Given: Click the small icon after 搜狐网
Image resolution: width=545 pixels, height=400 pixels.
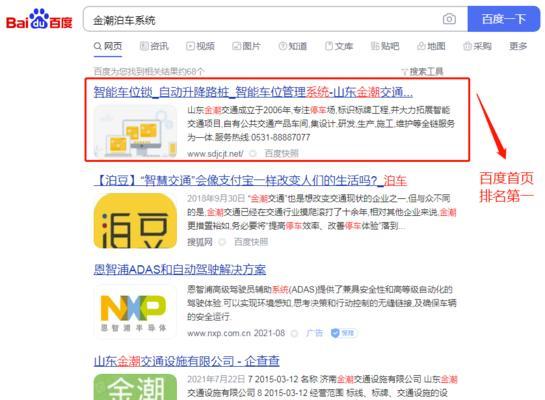Looking at the screenshot, I should click(x=222, y=242).
